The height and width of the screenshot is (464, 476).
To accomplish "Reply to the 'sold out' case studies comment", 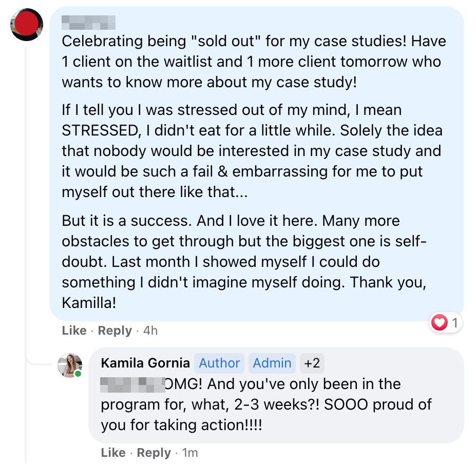I will point(115,331).
